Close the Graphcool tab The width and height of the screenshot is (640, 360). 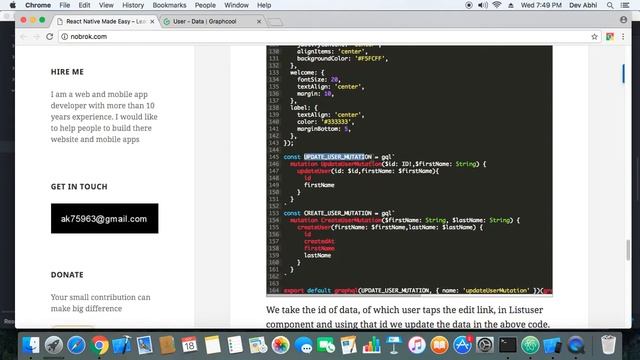tap(259, 22)
